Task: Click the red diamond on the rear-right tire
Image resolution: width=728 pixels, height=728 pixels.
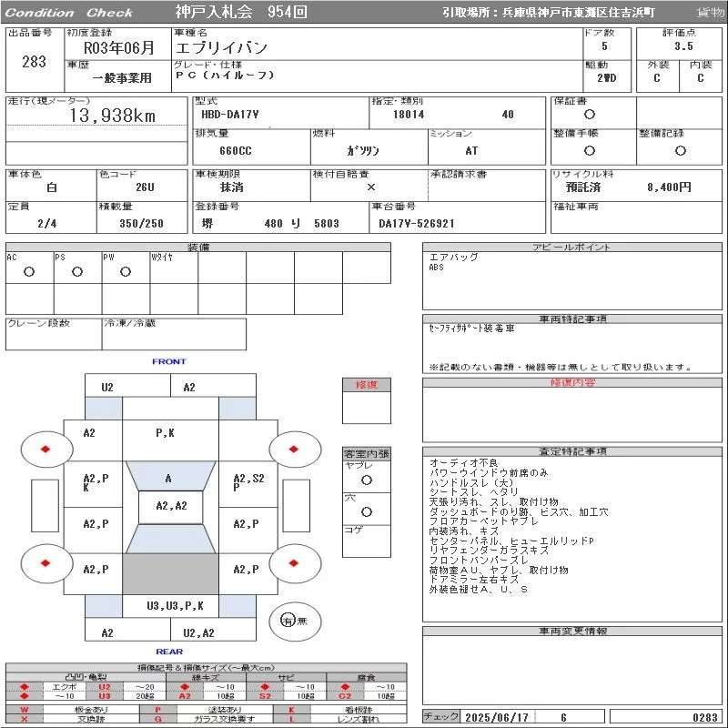Action: point(293,563)
